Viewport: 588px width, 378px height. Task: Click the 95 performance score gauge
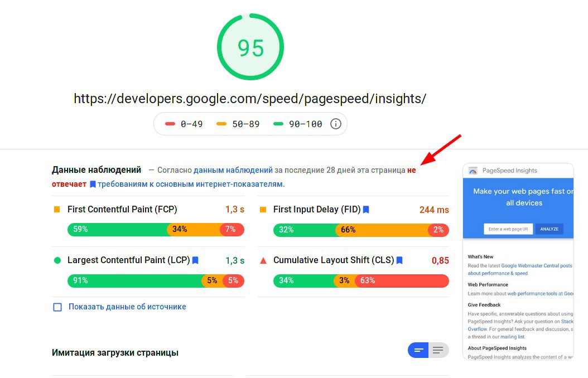tap(250, 47)
